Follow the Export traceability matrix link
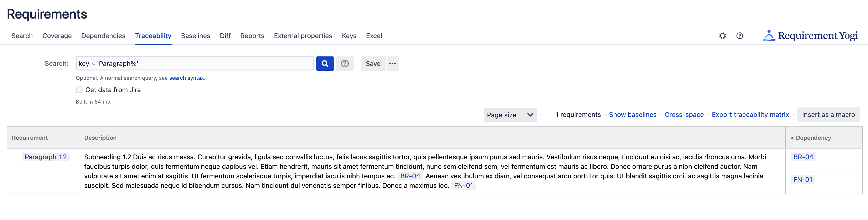 (x=750, y=115)
